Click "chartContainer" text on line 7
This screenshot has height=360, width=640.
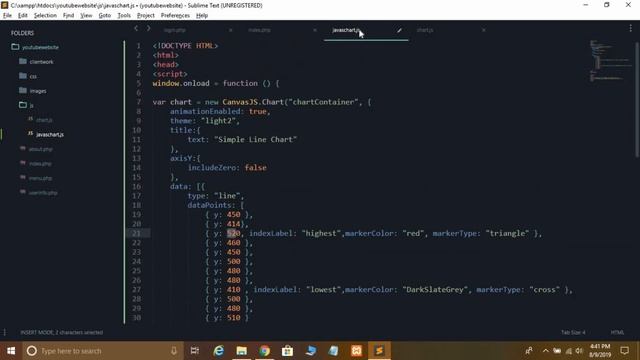(x=323, y=102)
